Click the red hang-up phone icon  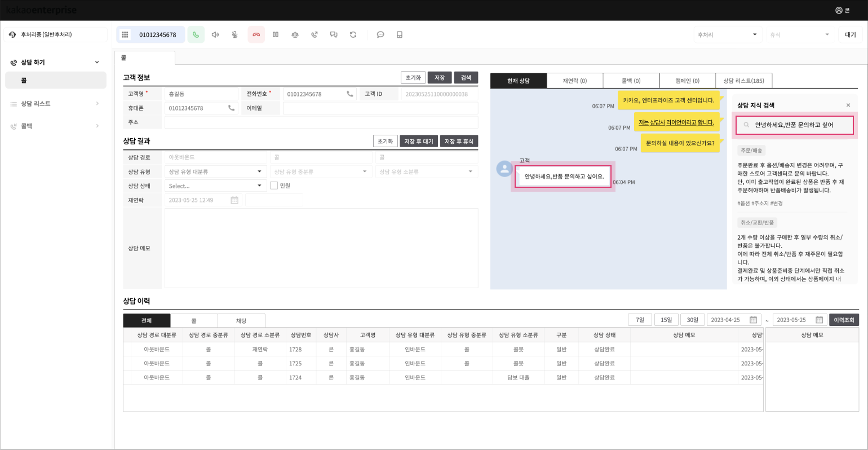pos(256,34)
